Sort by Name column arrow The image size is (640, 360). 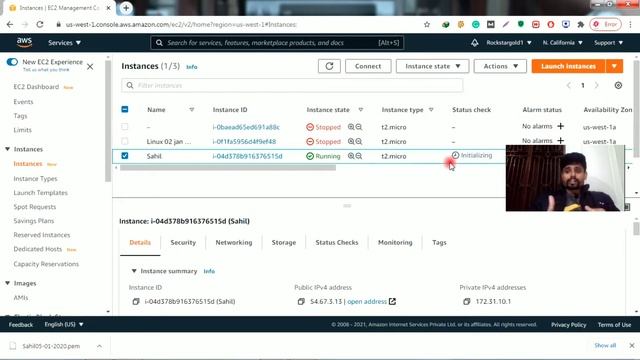point(191,110)
